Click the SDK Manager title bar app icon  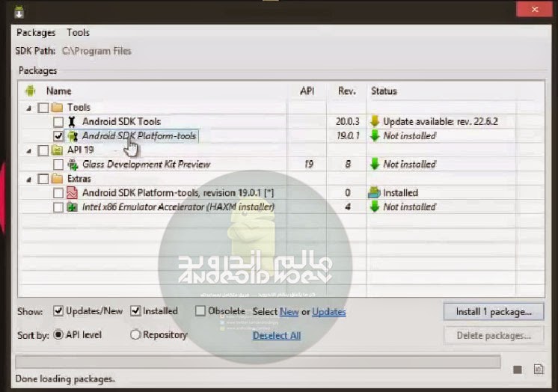point(19,12)
